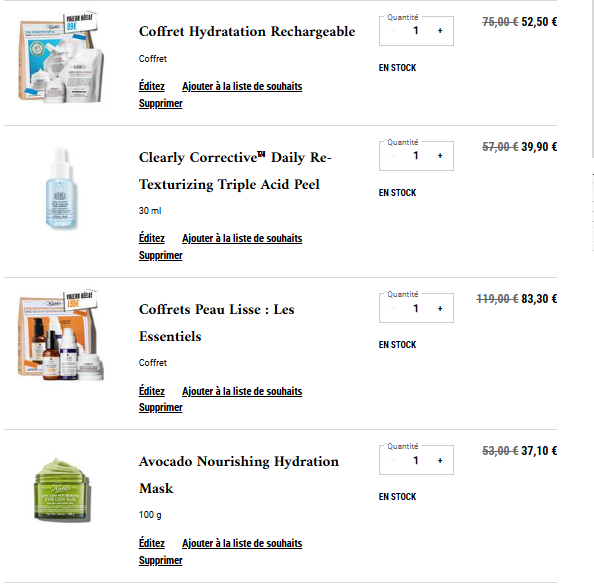This screenshot has height=585, width=594.
Task: Add one more Avocado Nourishing Hydration Mask
Action: (440, 461)
